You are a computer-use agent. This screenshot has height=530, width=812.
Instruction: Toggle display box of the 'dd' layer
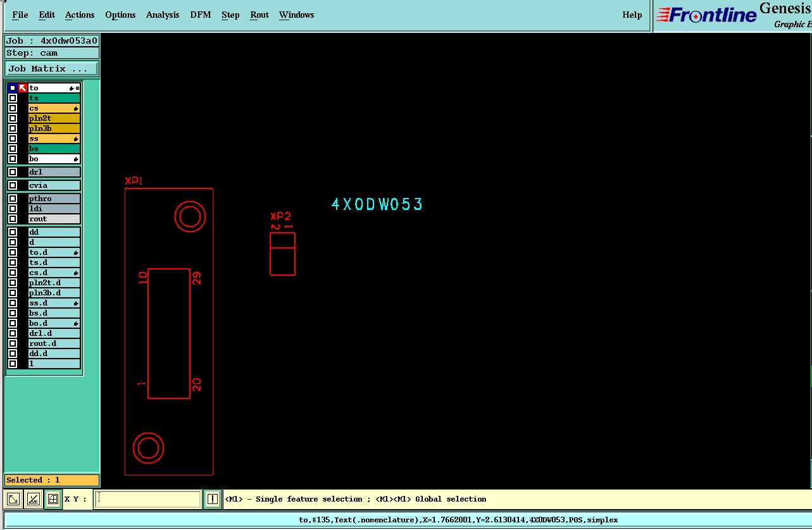point(13,232)
